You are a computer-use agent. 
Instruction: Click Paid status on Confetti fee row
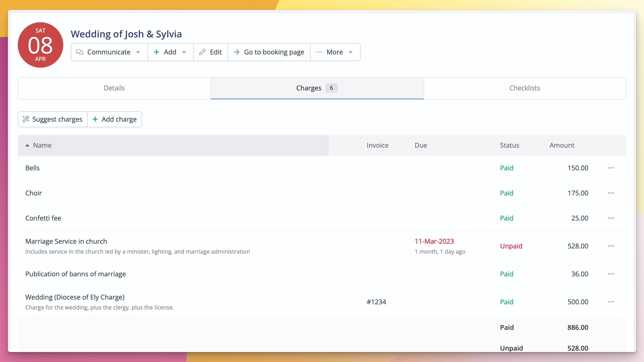(506, 218)
